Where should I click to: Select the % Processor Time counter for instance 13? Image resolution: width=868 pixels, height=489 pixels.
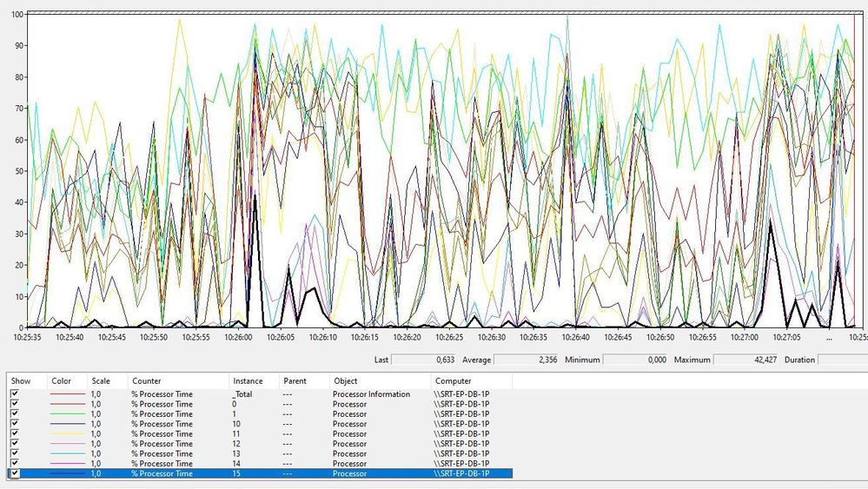(x=162, y=453)
